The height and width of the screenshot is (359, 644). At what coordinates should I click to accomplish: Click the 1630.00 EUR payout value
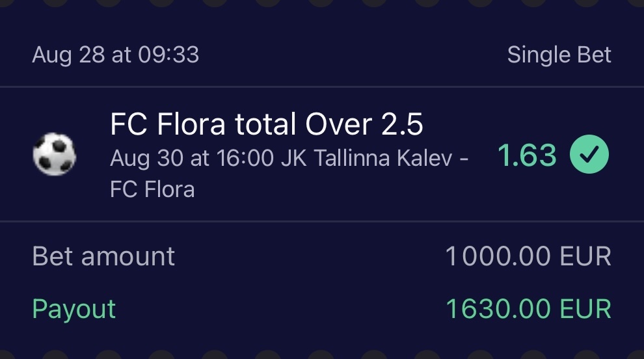click(527, 309)
